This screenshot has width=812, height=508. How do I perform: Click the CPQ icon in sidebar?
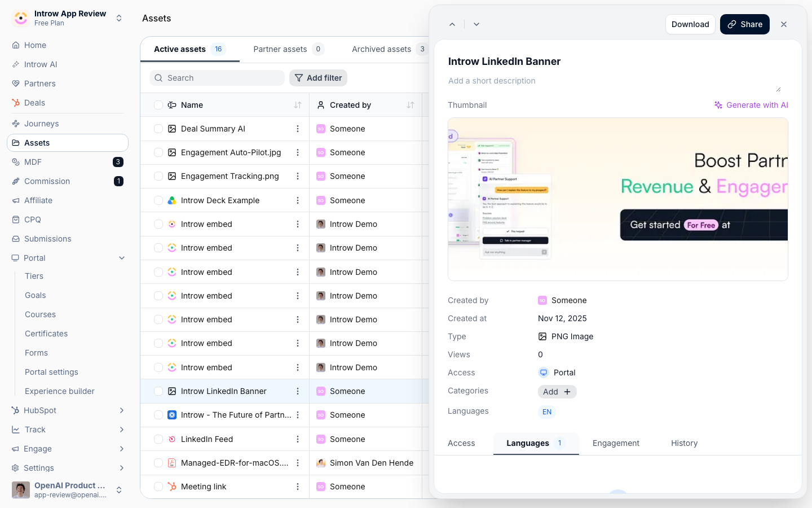coord(16,220)
